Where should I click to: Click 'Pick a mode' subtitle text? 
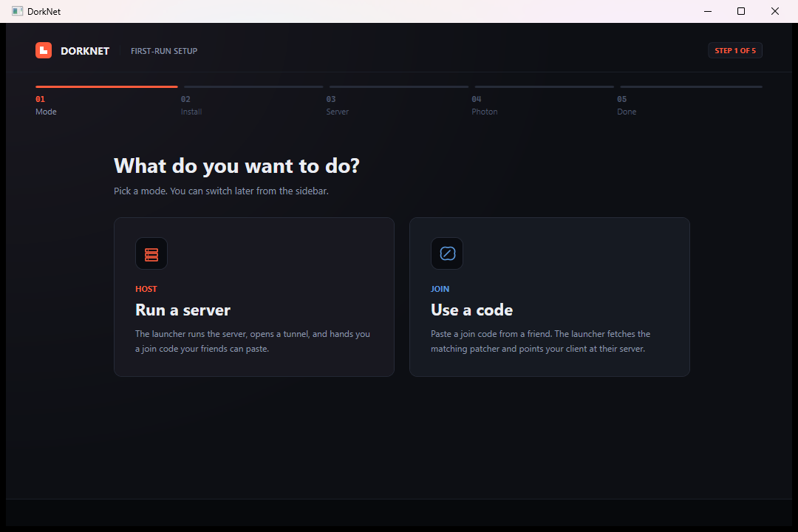[x=221, y=191]
